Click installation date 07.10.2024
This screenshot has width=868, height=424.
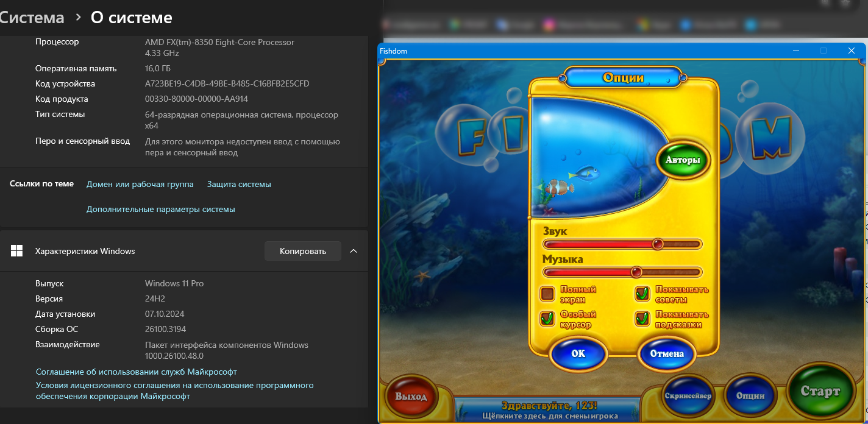point(165,314)
